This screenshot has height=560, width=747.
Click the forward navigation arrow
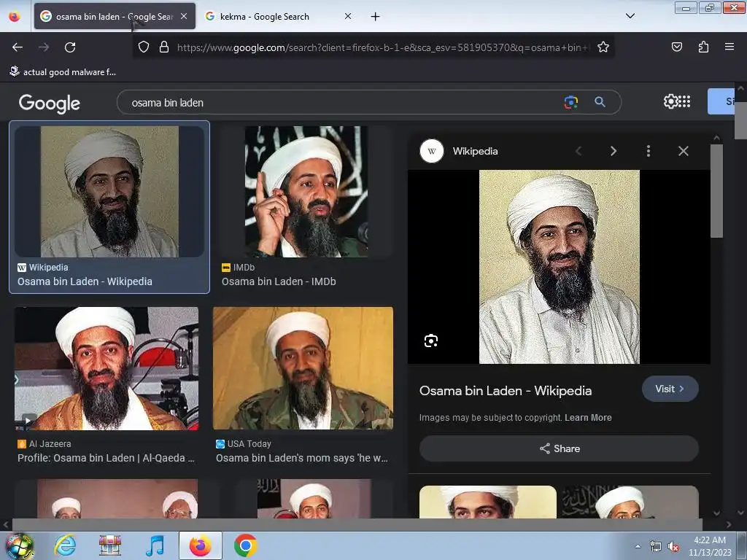44,47
